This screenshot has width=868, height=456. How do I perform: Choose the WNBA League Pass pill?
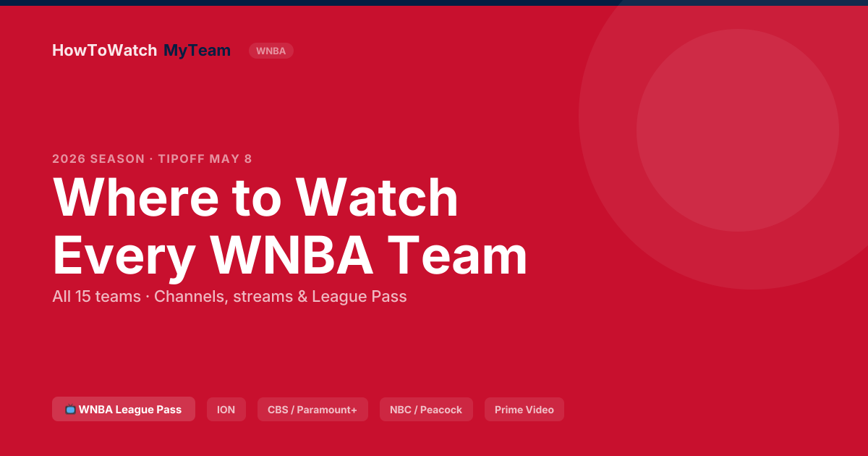124,409
